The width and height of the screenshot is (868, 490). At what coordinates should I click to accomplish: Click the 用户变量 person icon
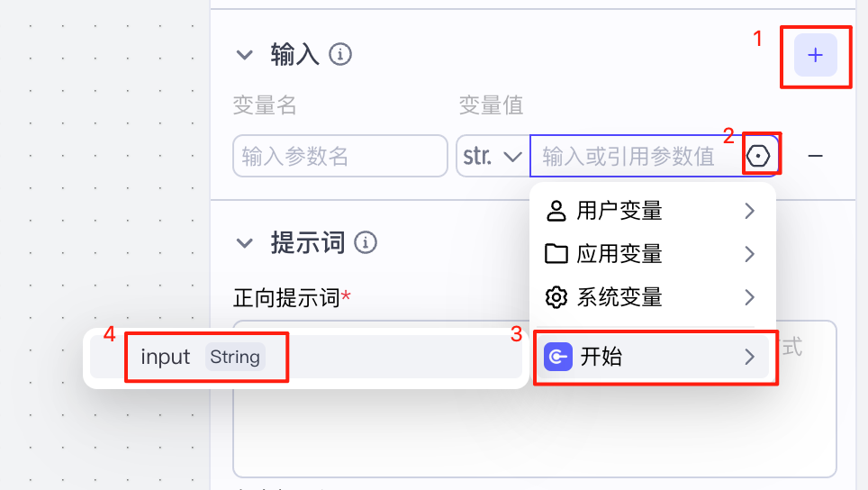click(556, 211)
